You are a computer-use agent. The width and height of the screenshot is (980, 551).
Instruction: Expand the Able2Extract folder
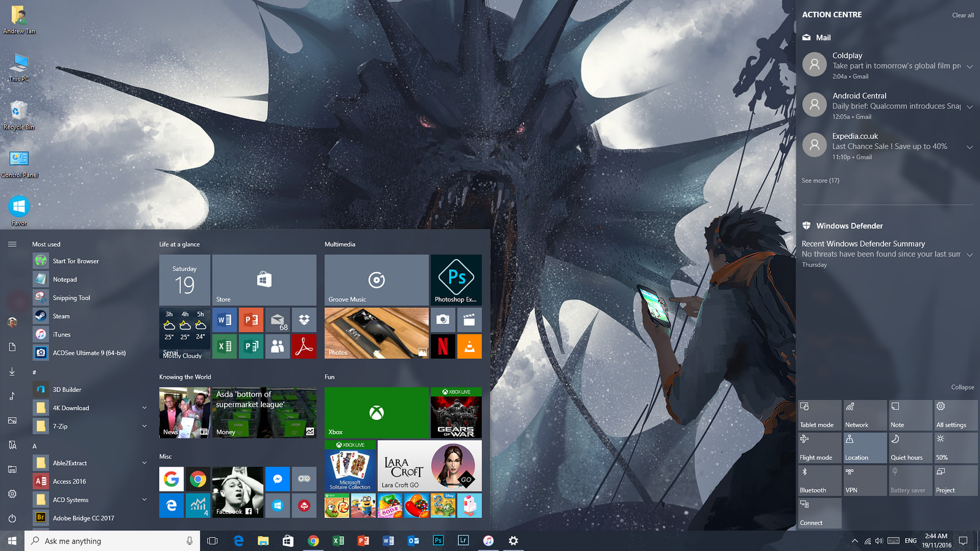click(x=145, y=463)
